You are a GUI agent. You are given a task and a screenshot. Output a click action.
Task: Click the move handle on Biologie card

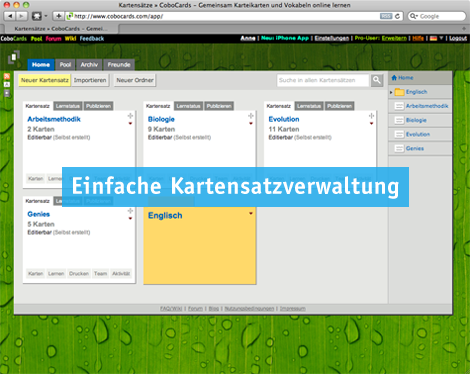pos(251,116)
